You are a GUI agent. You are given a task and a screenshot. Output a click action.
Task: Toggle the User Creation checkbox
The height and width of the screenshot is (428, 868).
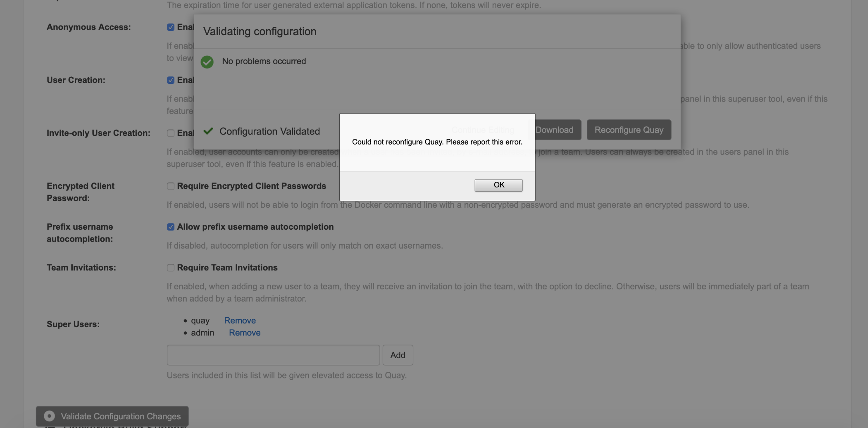171,80
